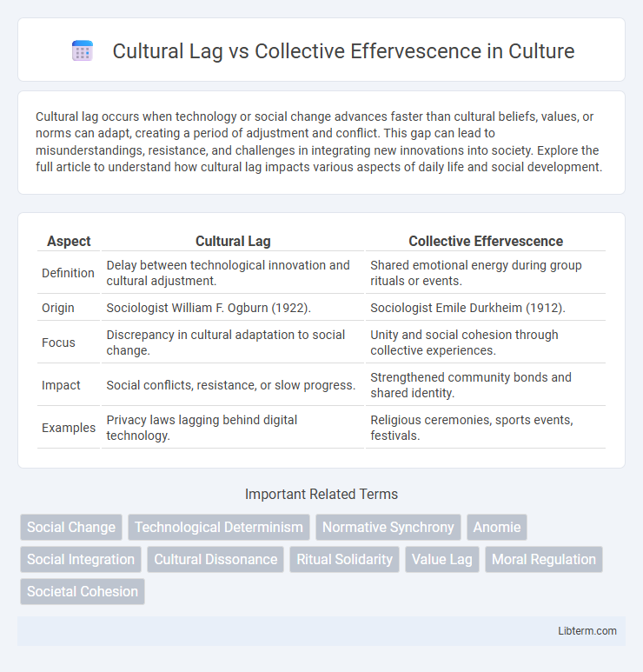This screenshot has width=643, height=672.
Task: Select the cell 'Strengthened community bonds and shared identity.'
Action: 486,385
